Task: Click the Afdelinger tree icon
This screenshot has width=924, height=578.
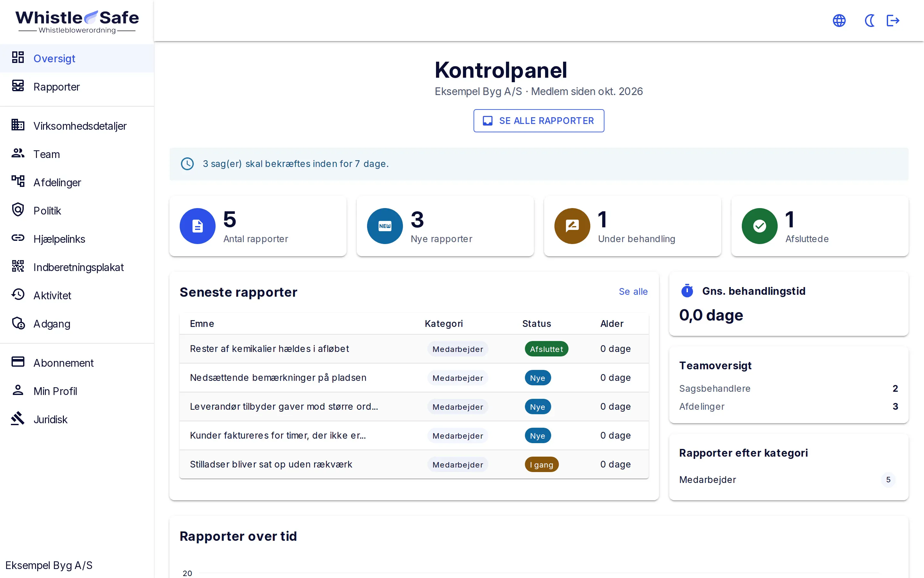Action: tap(18, 181)
